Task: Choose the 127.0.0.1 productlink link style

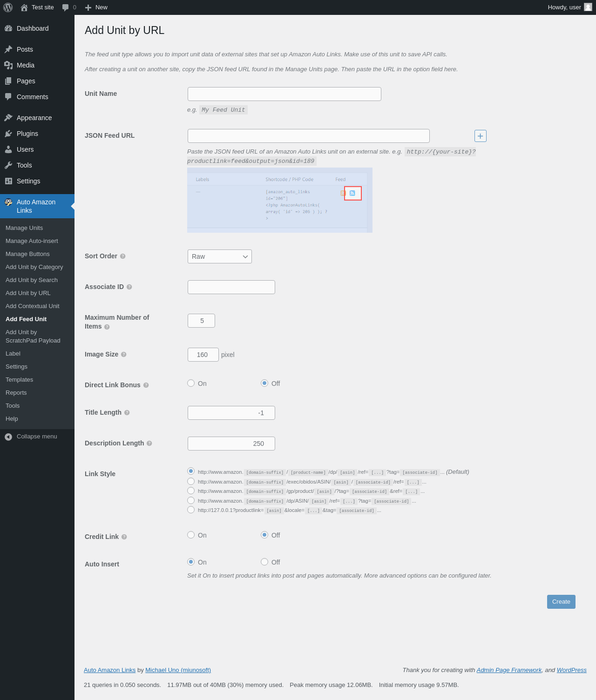Action: coord(191,510)
